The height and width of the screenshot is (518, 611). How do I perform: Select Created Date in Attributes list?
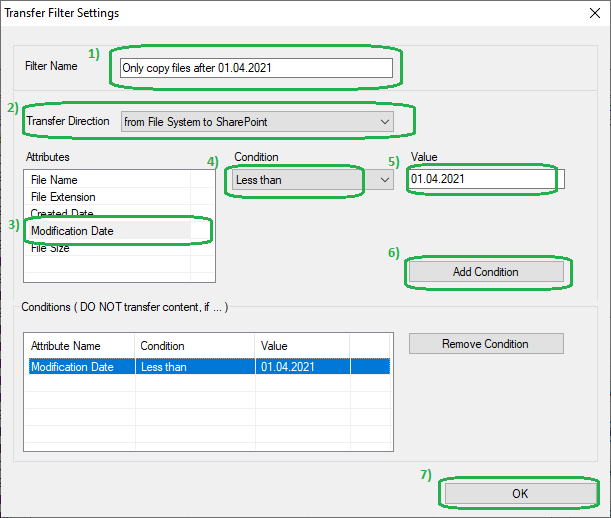(111, 214)
